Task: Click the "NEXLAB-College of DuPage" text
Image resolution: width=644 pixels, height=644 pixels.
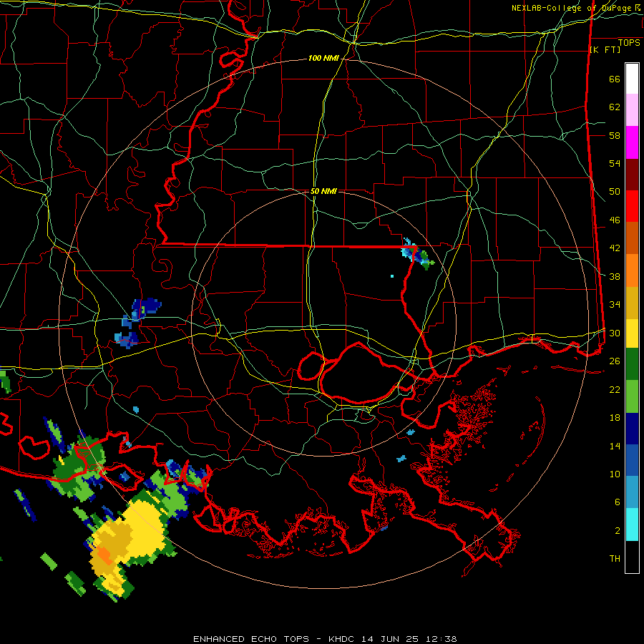Action: pos(572,8)
